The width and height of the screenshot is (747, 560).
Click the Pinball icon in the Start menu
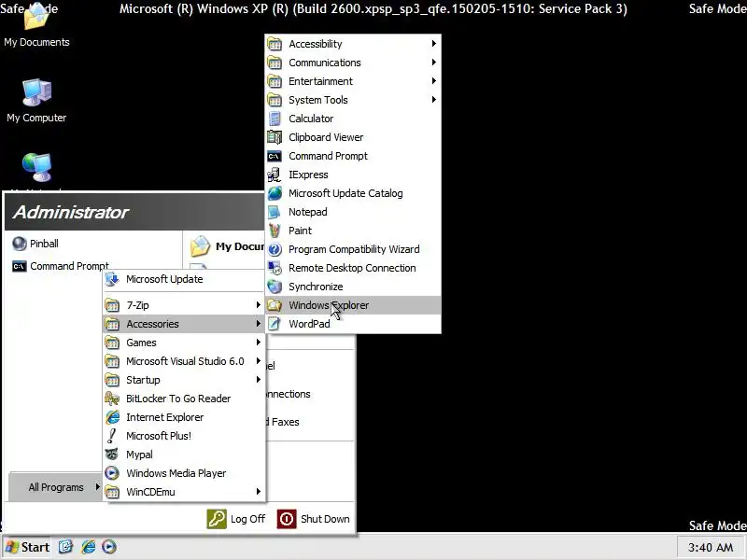pyautogui.click(x=20, y=244)
